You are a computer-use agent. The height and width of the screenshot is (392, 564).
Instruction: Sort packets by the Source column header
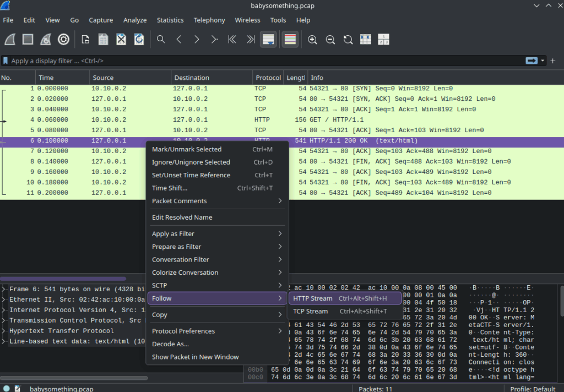[130, 78]
